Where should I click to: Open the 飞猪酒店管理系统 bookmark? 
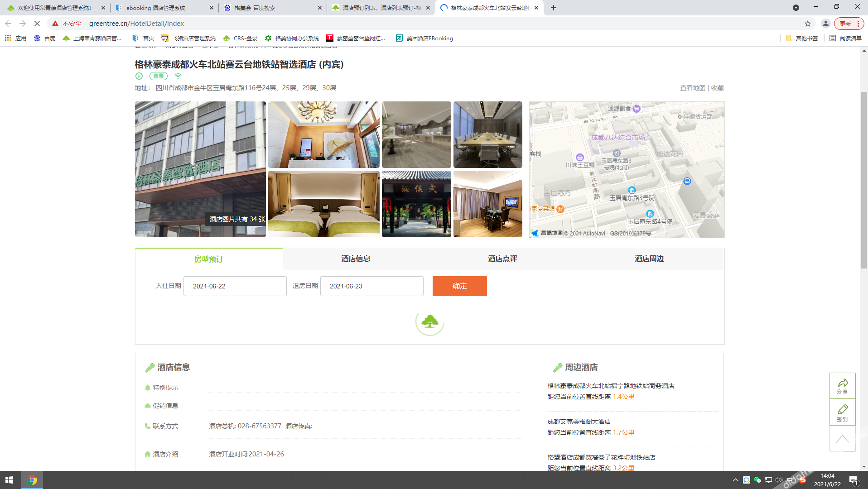click(188, 38)
